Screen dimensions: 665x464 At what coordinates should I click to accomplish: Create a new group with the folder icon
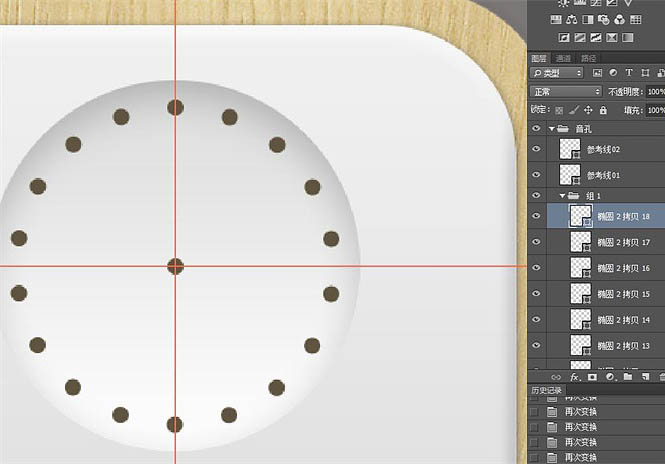(x=627, y=377)
